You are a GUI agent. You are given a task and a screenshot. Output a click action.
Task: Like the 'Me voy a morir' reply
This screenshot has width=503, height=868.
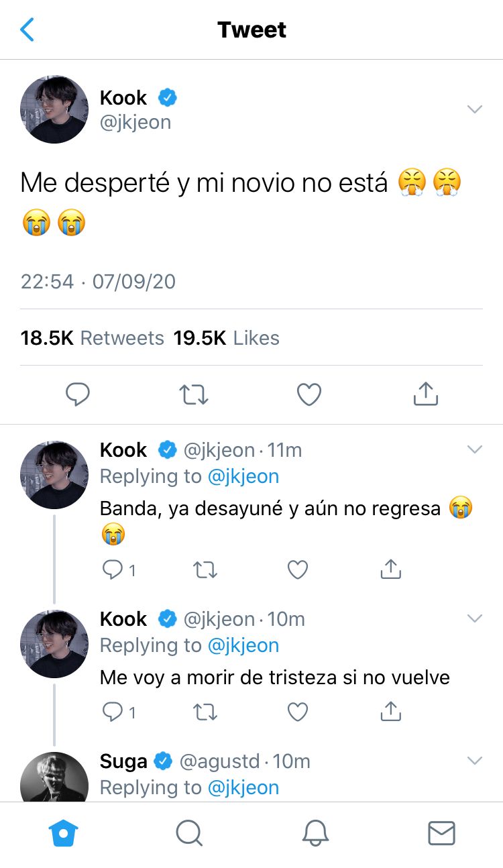[x=298, y=712]
